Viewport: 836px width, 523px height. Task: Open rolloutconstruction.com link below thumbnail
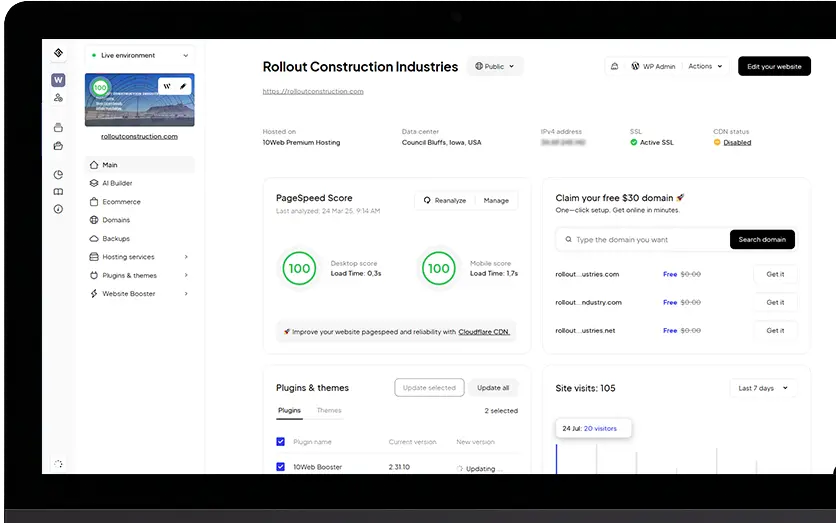pyautogui.click(x=140, y=136)
